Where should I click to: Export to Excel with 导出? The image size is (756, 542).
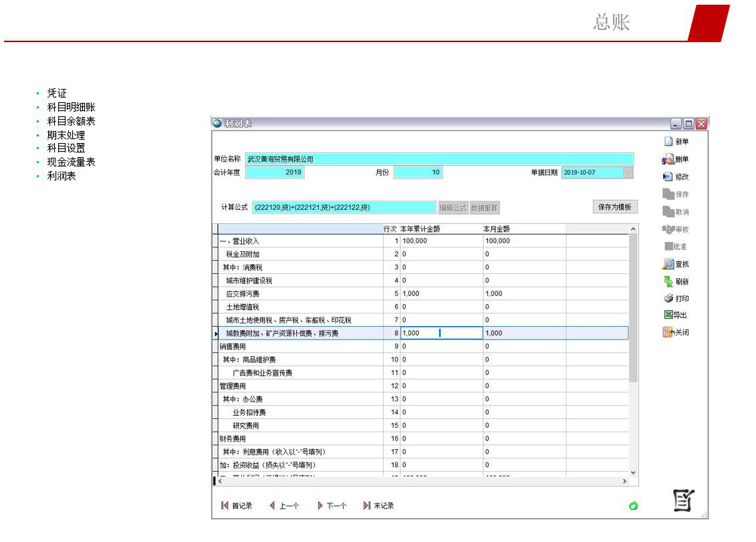click(668, 315)
